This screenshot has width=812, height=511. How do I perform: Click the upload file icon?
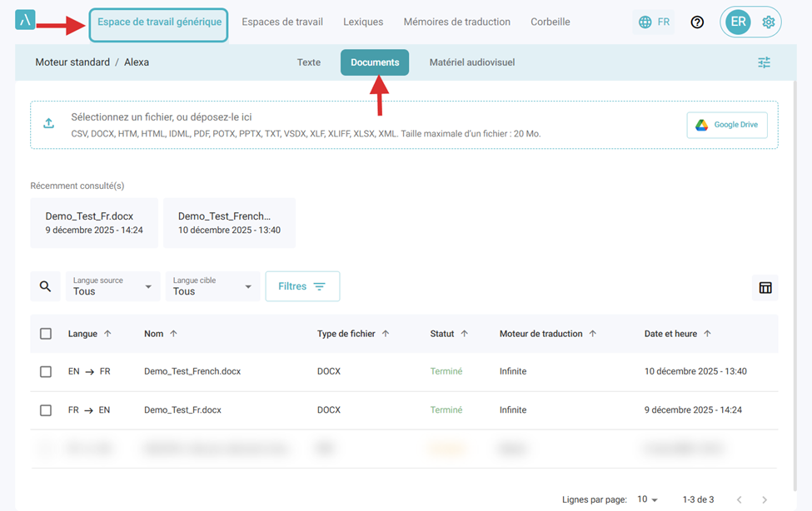(x=49, y=123)
